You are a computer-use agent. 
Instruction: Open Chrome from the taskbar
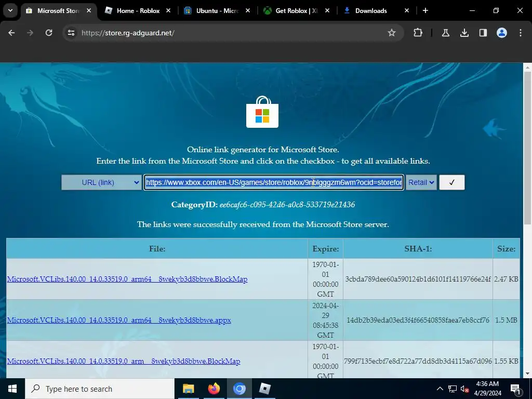click(239, 389)
